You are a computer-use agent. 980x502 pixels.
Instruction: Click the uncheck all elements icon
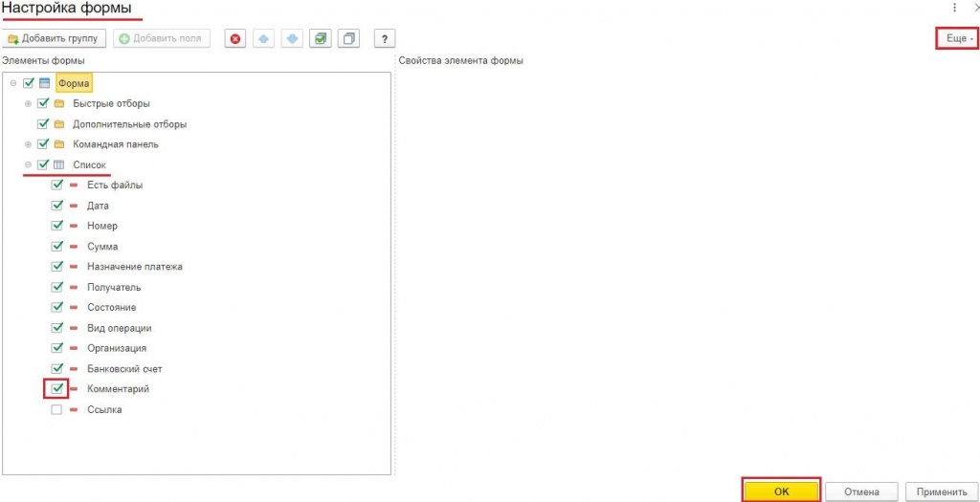click(x=348, y=38)
